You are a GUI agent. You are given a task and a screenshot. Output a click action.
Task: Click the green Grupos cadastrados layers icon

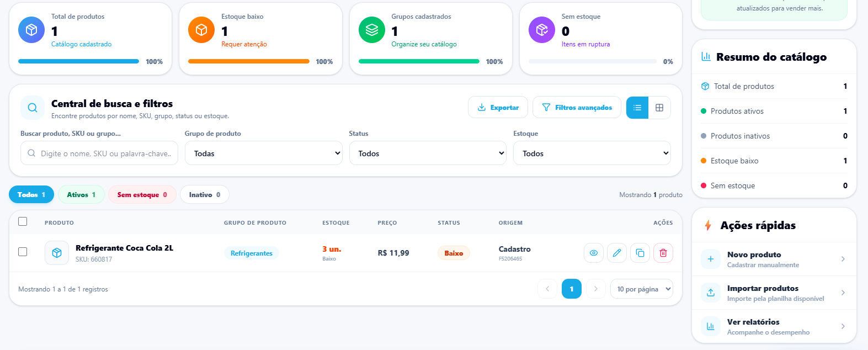pyautogui.click(x=372, y=30)
